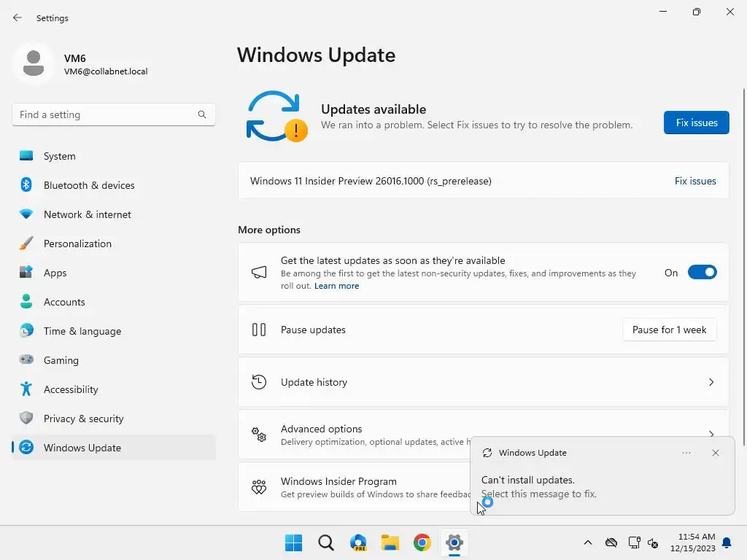Image resolution: width=747 pixels, height=560 pixels.
Task: Click the OneDrive cloud tray icon
Action: pos(611,542)
